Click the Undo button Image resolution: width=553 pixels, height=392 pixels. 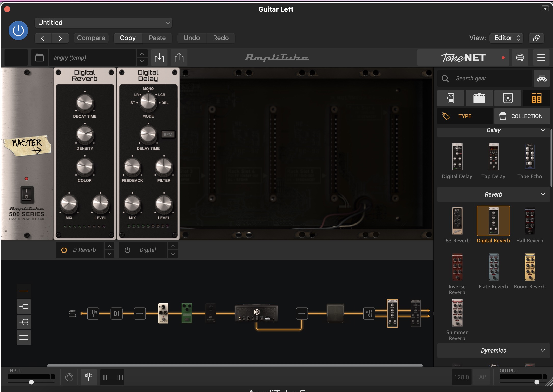[x=192, y=38]
